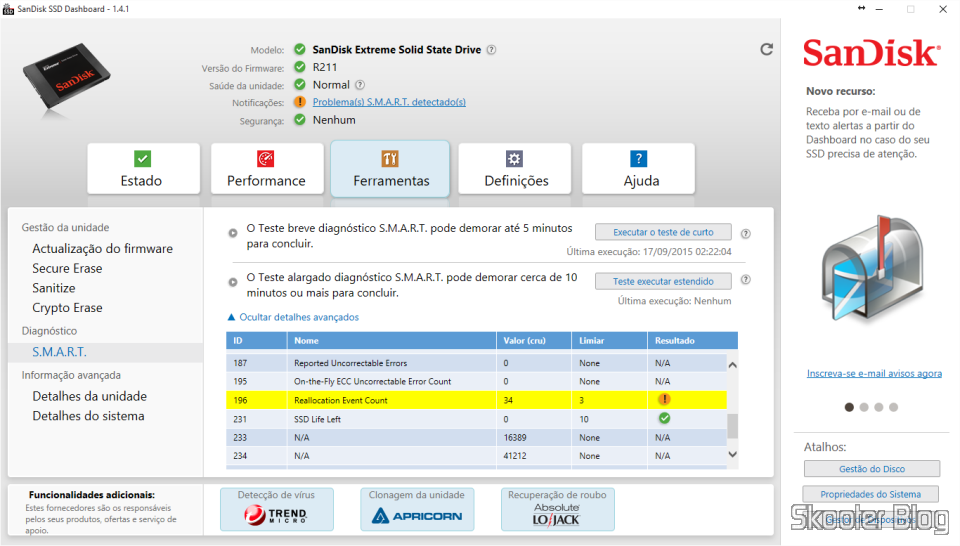
Task: Click the S.M.A.R.T. table scroll up arrow
Action: pyautogui.click(x=732, y=365)
